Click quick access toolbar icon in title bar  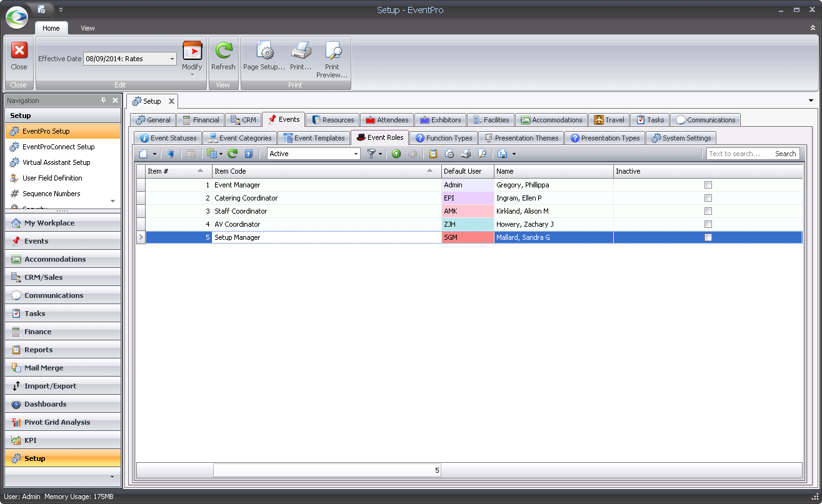(x=42, y=9)
